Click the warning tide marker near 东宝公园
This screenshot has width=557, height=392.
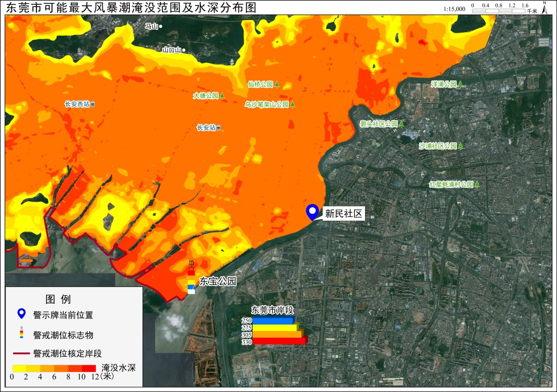point(191,277)
